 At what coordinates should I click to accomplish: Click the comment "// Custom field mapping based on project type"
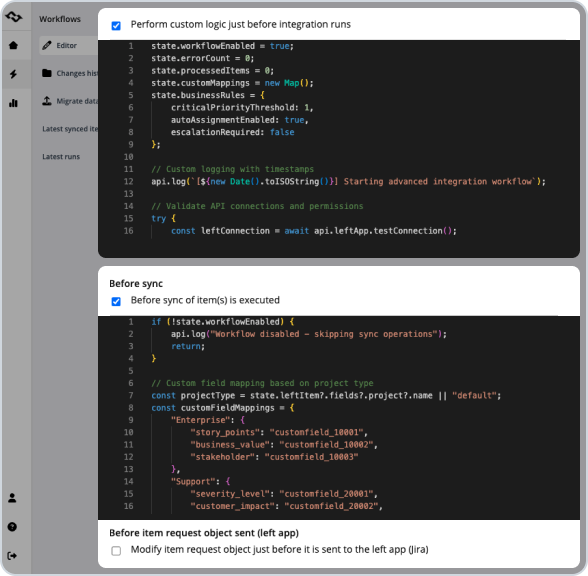point(262,383)
